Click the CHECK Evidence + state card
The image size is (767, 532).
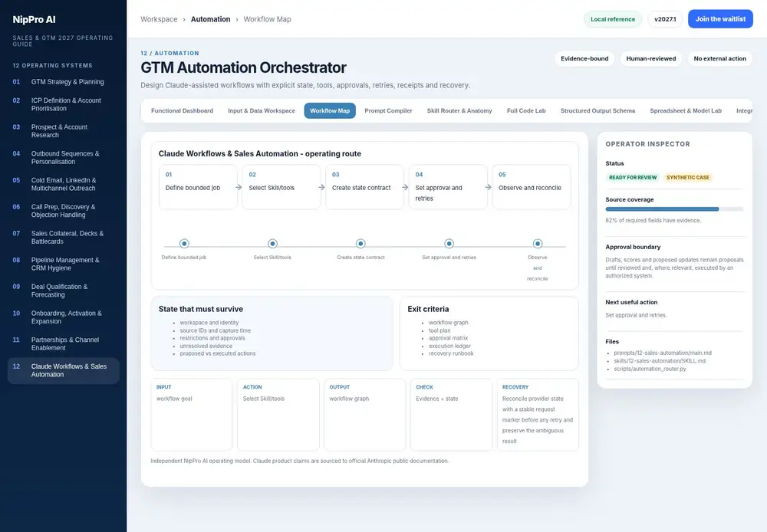(x=451, y=414)
